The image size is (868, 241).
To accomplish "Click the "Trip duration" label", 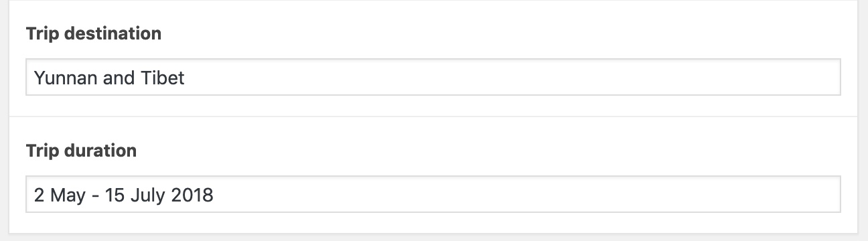I will click(81, 151).
